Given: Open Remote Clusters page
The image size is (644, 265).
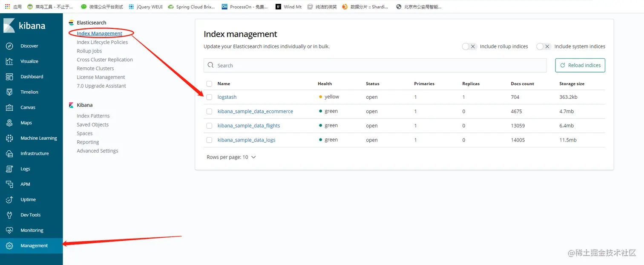Looking at the screenshot, I should click(95, 69).
